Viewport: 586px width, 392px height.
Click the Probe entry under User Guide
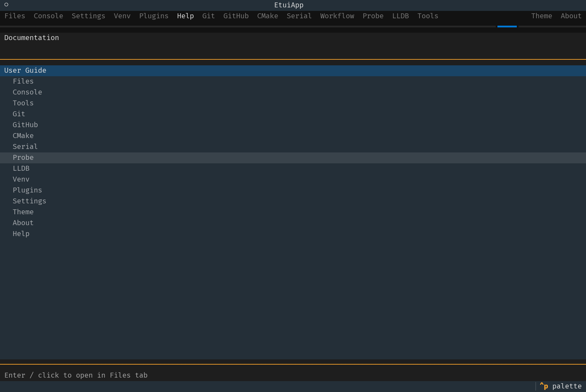(293, 158)
